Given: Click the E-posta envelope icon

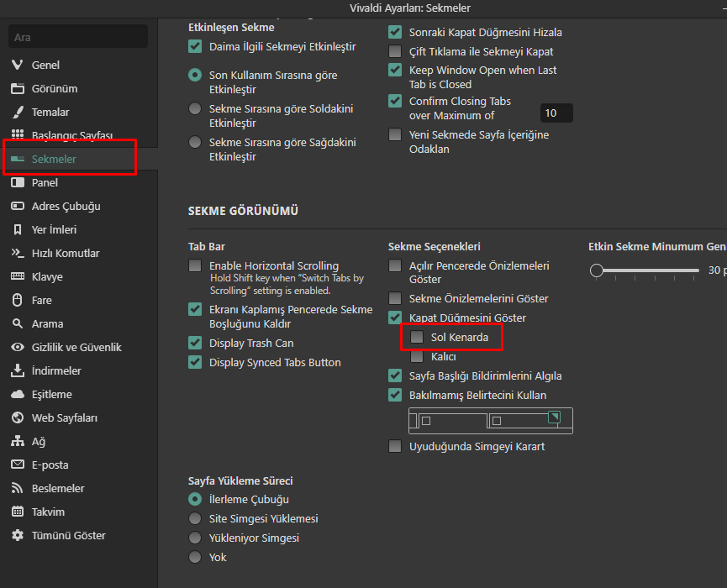Looking at the screenshot, I should (x=18, y=465).
